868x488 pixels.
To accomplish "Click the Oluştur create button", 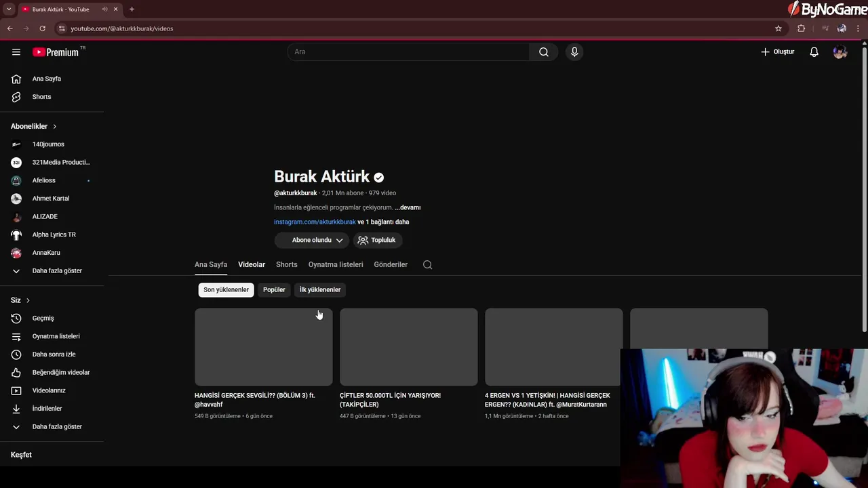I will point(777,52).
